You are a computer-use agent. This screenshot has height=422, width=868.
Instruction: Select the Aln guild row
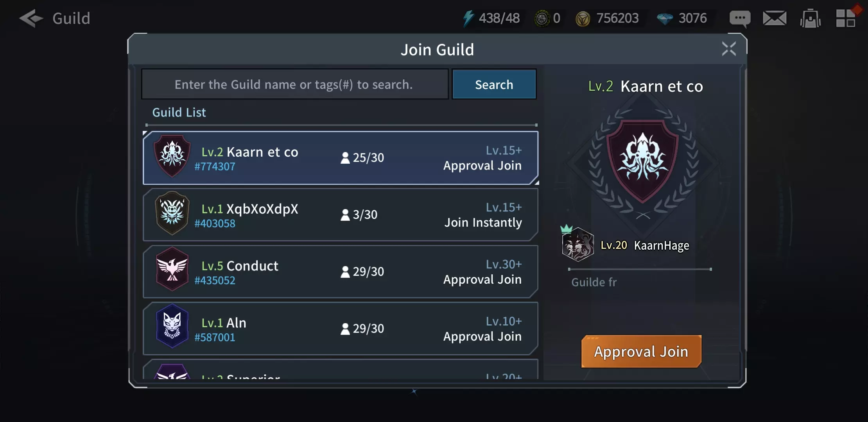pyautogui.click(x=341, y=329)
